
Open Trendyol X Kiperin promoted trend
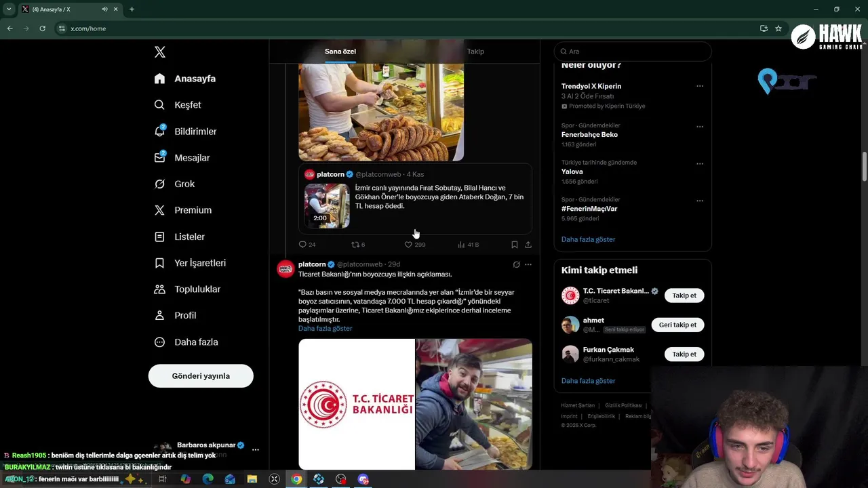click(x=591, y=87)
